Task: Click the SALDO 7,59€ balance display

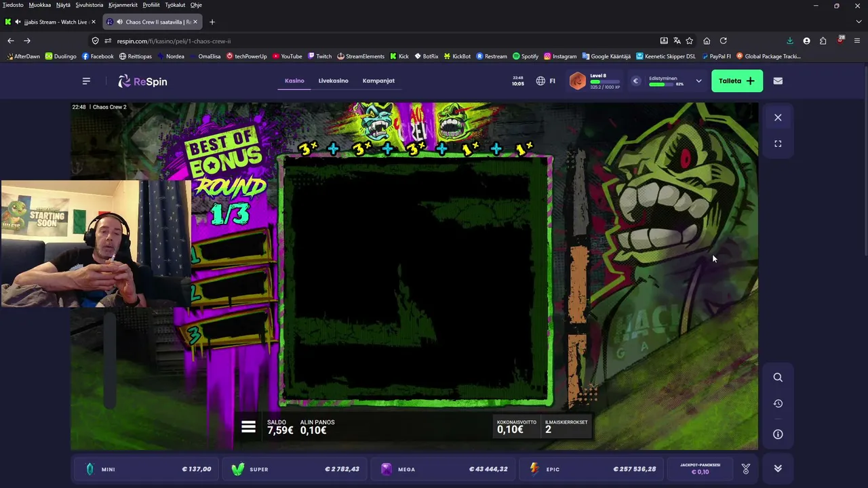Action: point(280,427)
